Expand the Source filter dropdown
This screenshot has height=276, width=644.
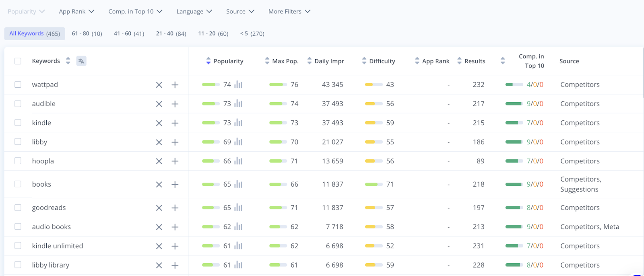pyautogui.click(x=240, y=12)
